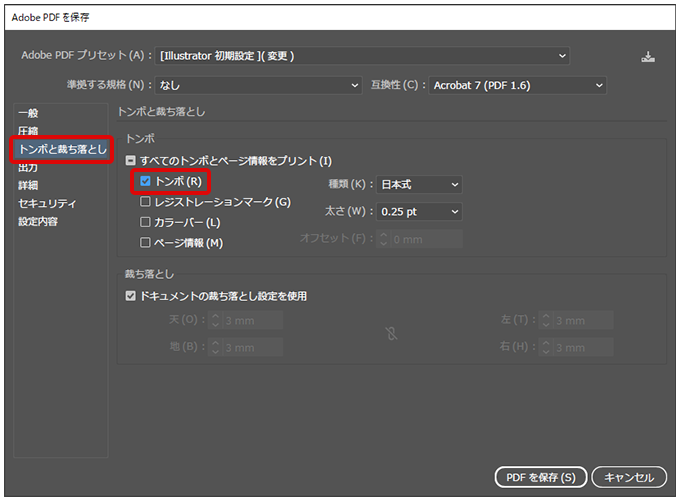The height and width of the screenshot is (500, 680).
Task: Click the 右 (H) stepper arrows
Action: [x=546, y=347]
